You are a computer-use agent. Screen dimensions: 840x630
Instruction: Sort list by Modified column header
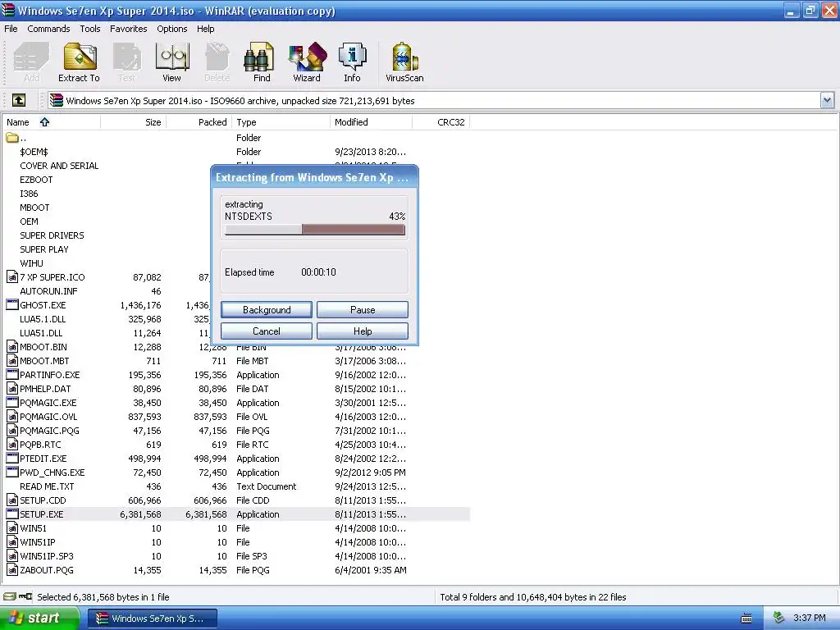pyautogui.click(x=372, y=122)
